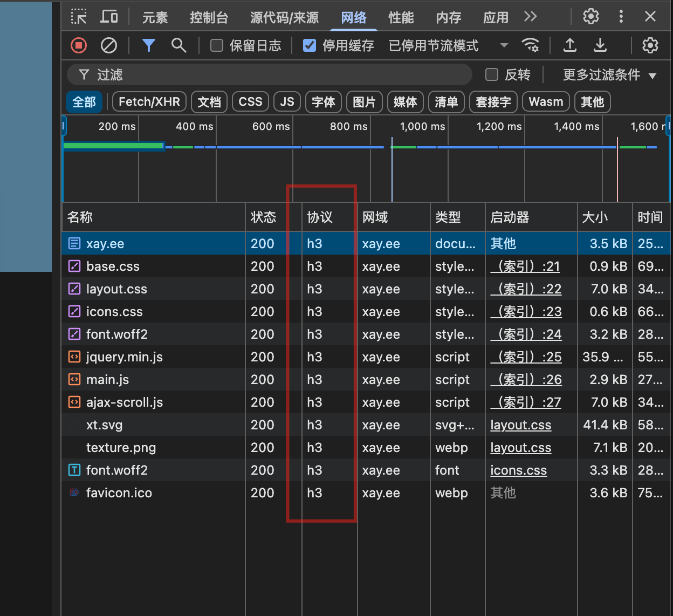Viewport: 673px width, 616px height.
Task: Toggle the device toolbar icon
Action: pos(109,17)
